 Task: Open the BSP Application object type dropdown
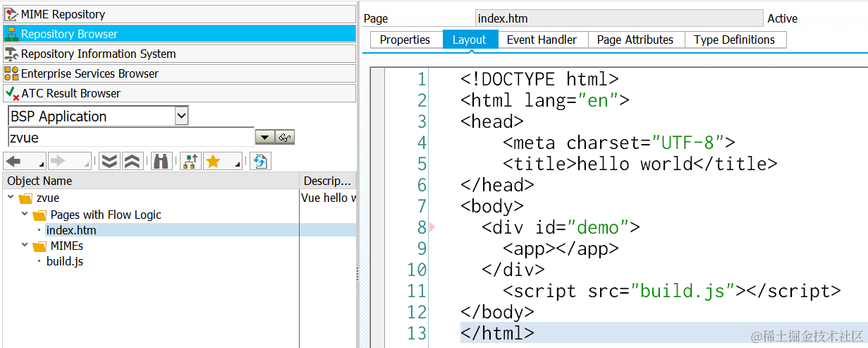[x=181, y=116]
